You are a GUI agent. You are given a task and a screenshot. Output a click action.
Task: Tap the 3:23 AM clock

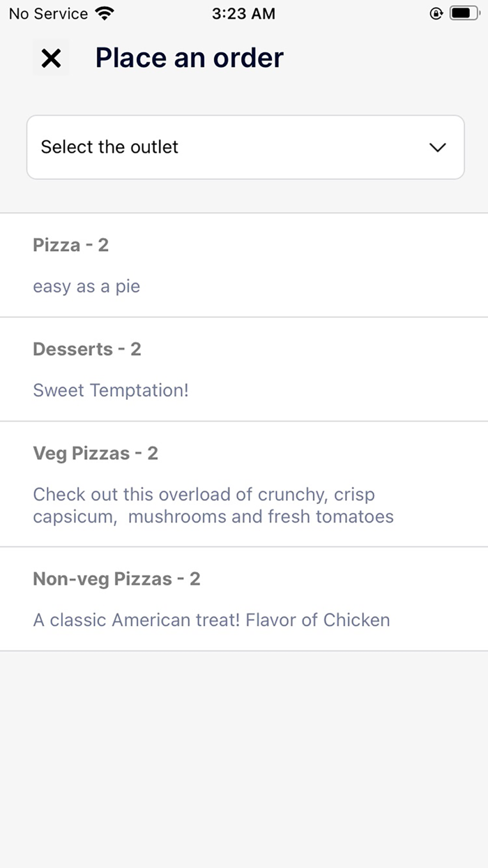[243, 13]
